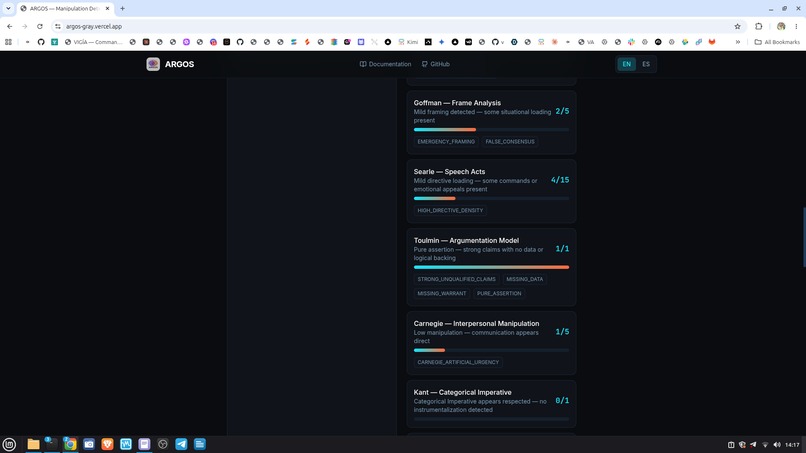Image resolution: width=806 pixels, height=453 pixels.
Task: Click the HIGH_DIRECTIVE_DENSITY tag
Action: [x=450, y=210]
